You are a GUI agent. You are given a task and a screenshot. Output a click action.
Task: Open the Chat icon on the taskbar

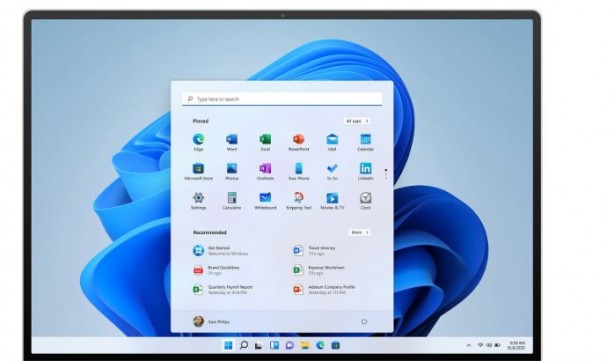coord(289,345)
